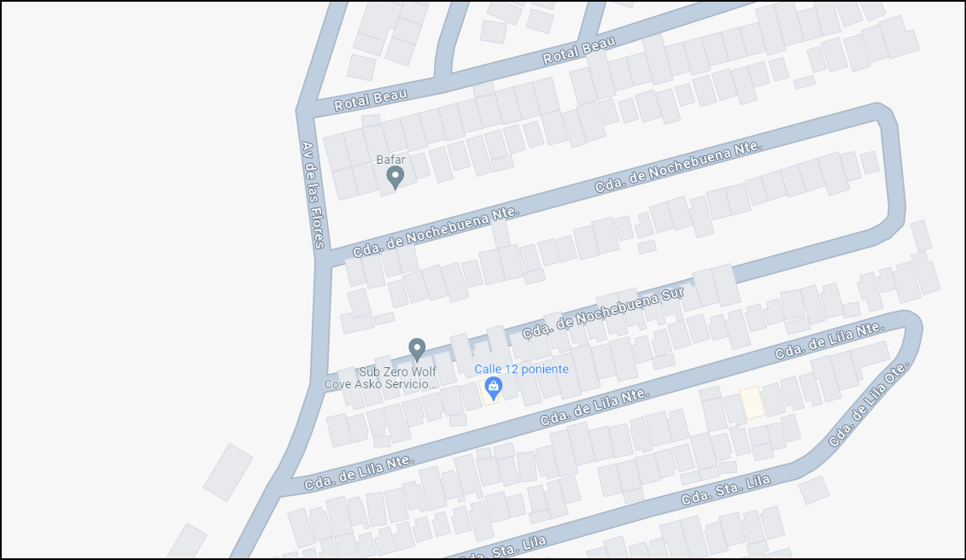Click the Av de las Flores street label
The width and height of the screenshot is (966, 560).
tap(313, 195)
